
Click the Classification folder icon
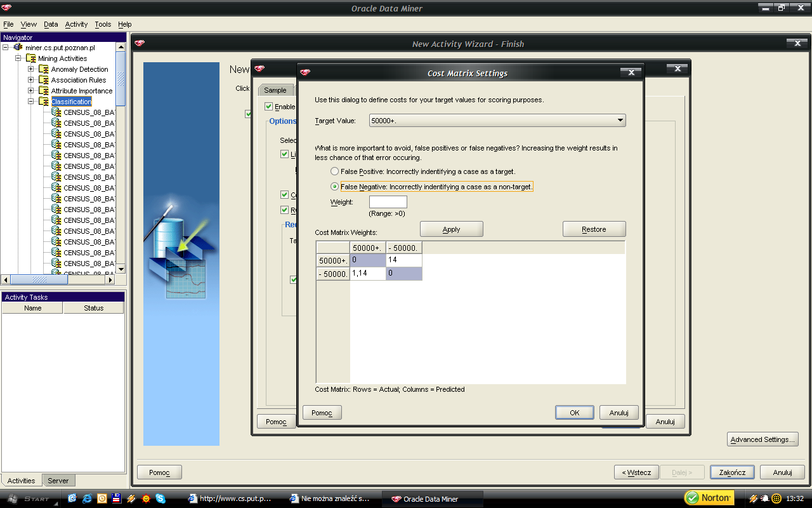(44, 102)
